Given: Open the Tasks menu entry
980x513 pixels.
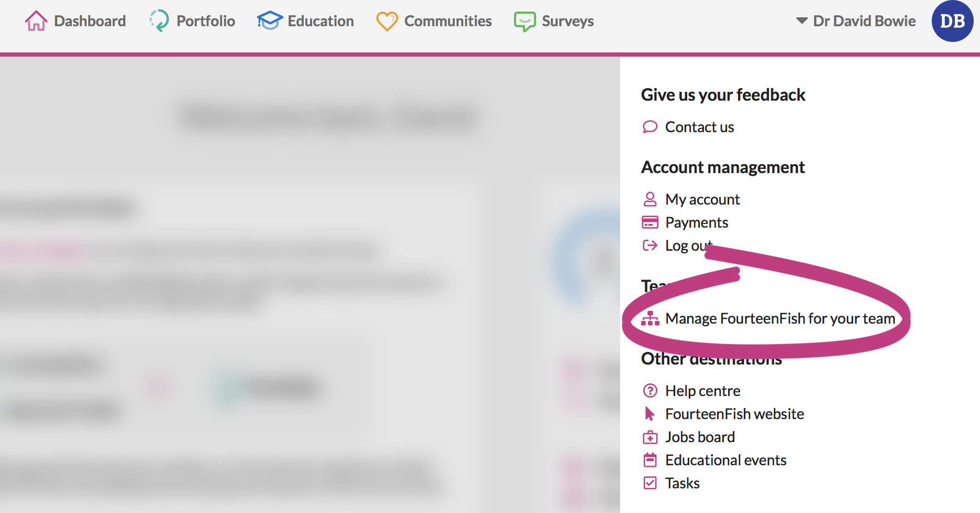Looking at the screenshot, I should pos(682,483).
